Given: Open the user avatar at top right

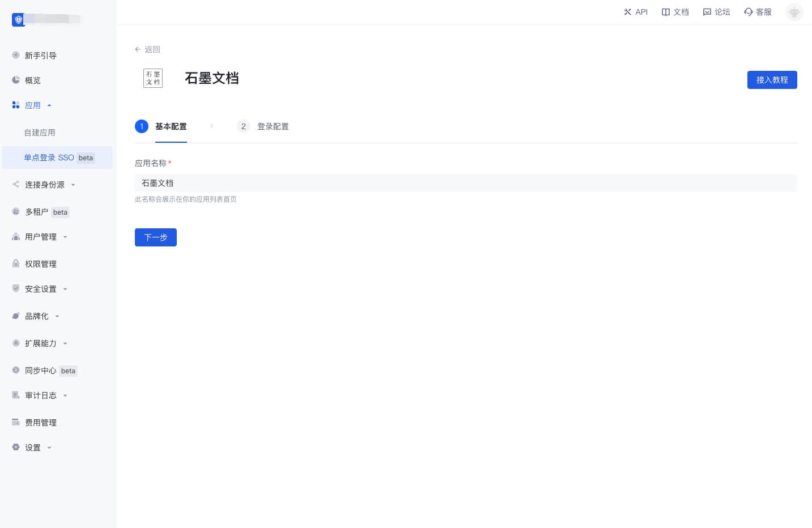Looking at the screenshot, I should click(x=794, y=12).
